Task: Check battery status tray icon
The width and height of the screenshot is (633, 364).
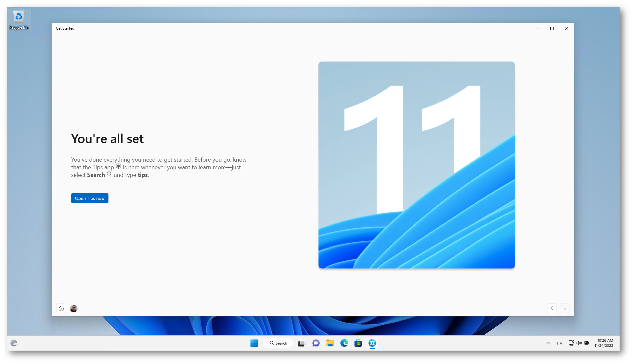Action: 587,343
